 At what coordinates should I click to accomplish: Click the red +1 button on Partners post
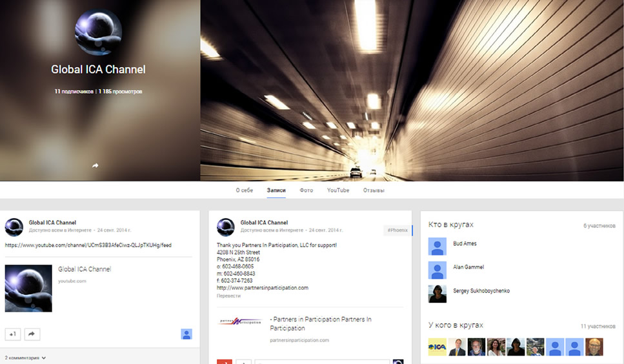[x=224, y=361]
